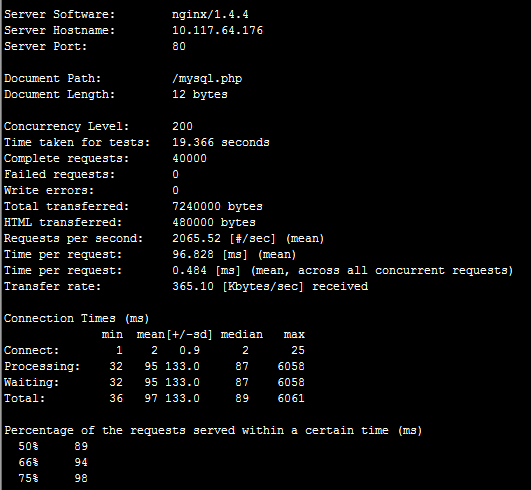Click the '0' next to Write errors
Screen dimensions: 531x490
coord(175,190)
